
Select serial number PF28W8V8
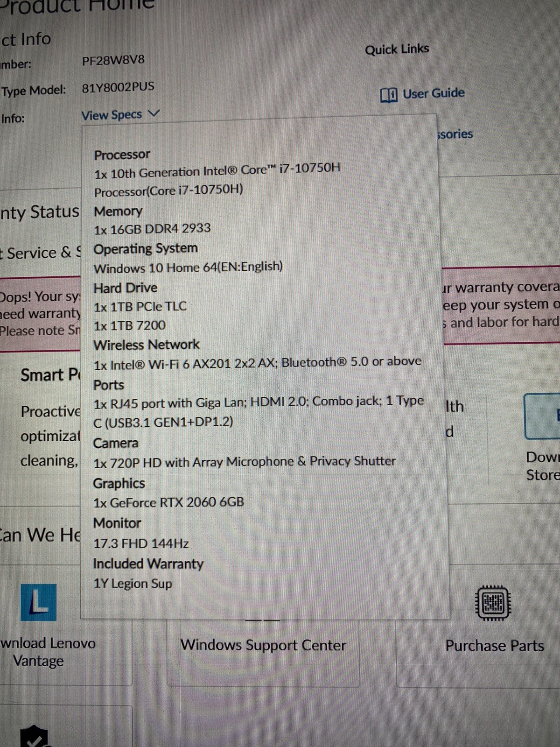click(113, 60)
